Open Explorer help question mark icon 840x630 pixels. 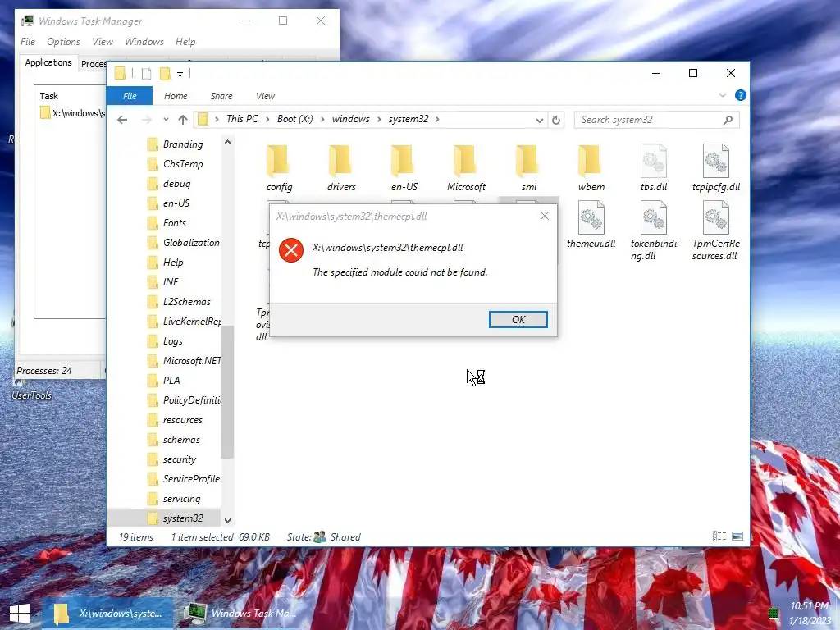(x=741, y=95)
